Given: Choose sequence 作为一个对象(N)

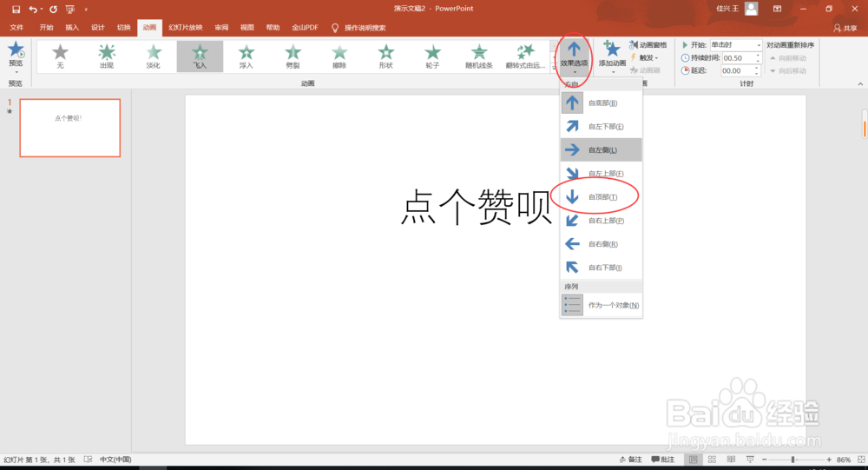Looking at the screenshot, I should click(602, 305).
